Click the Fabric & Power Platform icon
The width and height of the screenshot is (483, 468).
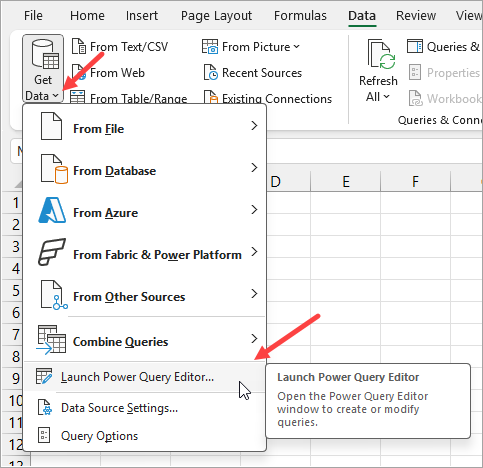pyautogui.click(x=52, y=252)
